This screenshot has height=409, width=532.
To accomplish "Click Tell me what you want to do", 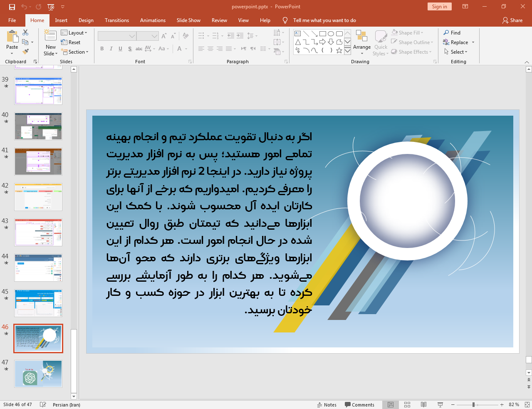I will pyautogui.click(x=324, y=20).
